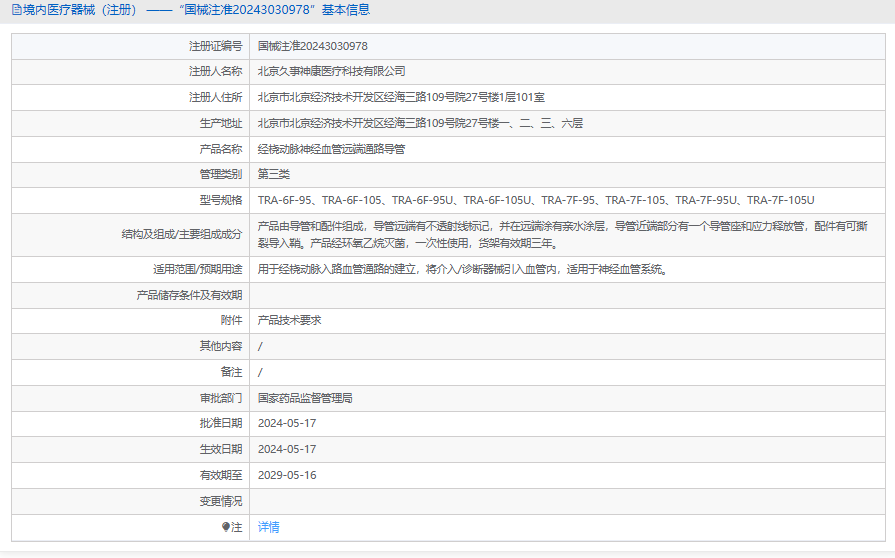
Task: Select the registrant name 北京久事神康医疗科技有限公司
Action: click(x=331, y=71)
